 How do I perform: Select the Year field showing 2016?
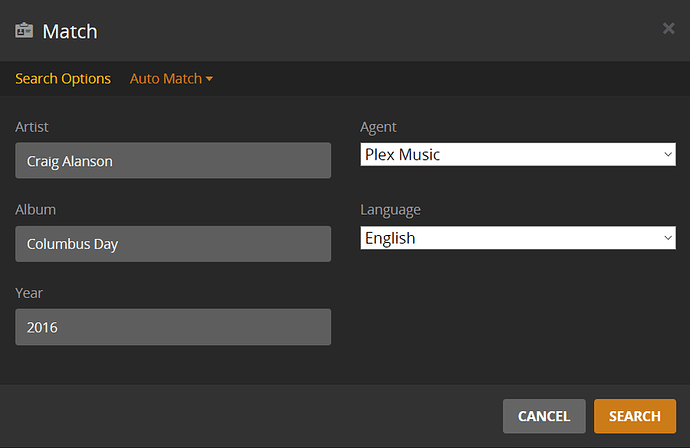click(173, 327)
